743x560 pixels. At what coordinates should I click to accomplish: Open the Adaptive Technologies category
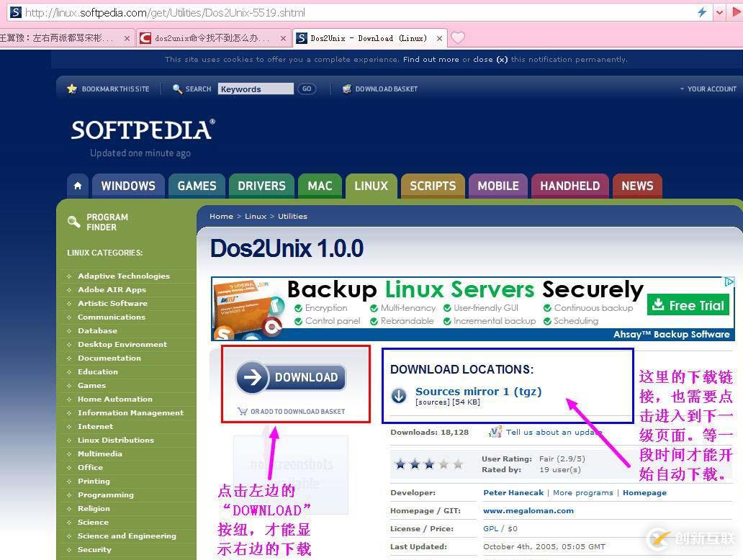[x=124, y=276]
